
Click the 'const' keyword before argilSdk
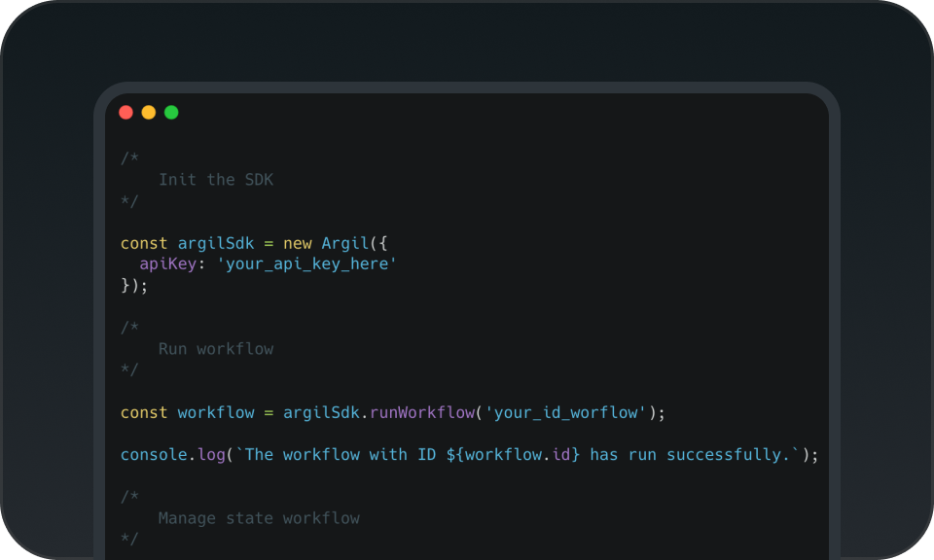pyautogui.click(x=144, y=243)
